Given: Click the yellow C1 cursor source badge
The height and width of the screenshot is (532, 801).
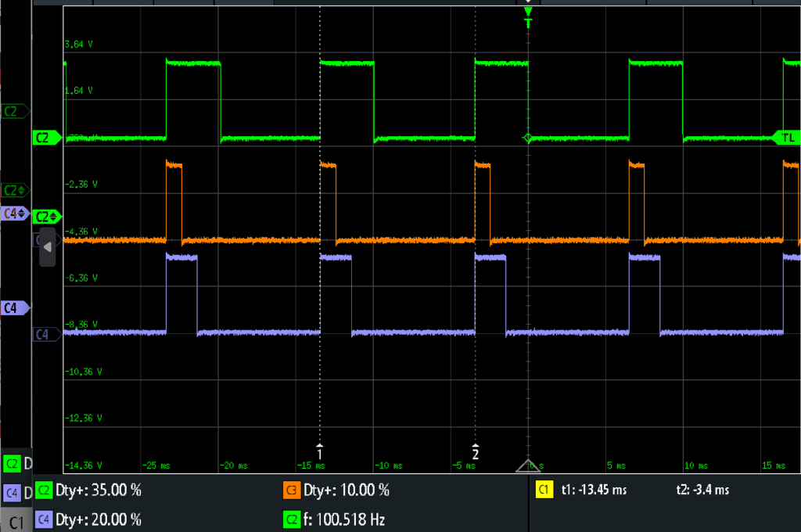Looking at the screenshot, I should pos(542,491).
